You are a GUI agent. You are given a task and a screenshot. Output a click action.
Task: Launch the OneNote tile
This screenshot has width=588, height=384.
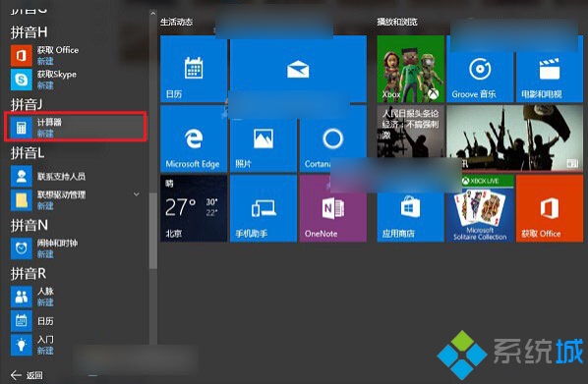tap(333, 208)
